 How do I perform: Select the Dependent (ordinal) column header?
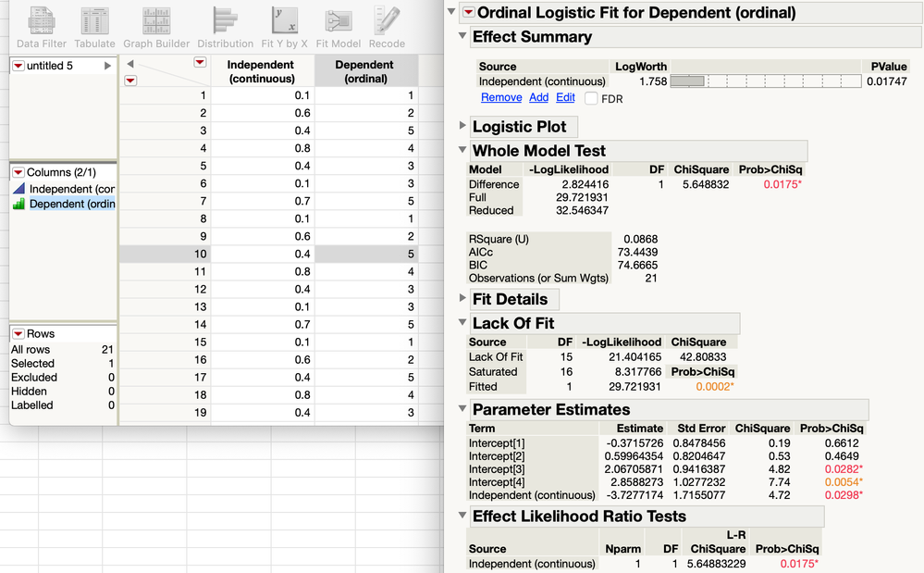(x=366, y=71)
